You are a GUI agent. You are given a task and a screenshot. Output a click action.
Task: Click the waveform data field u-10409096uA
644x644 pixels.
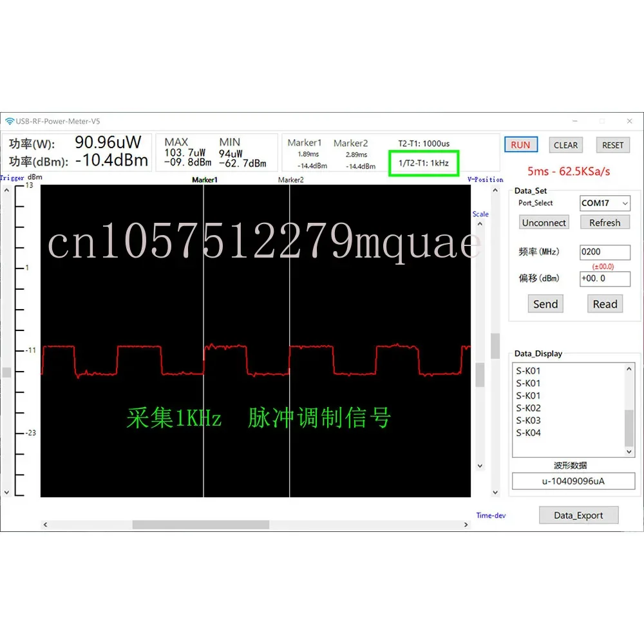pos(573,481)
